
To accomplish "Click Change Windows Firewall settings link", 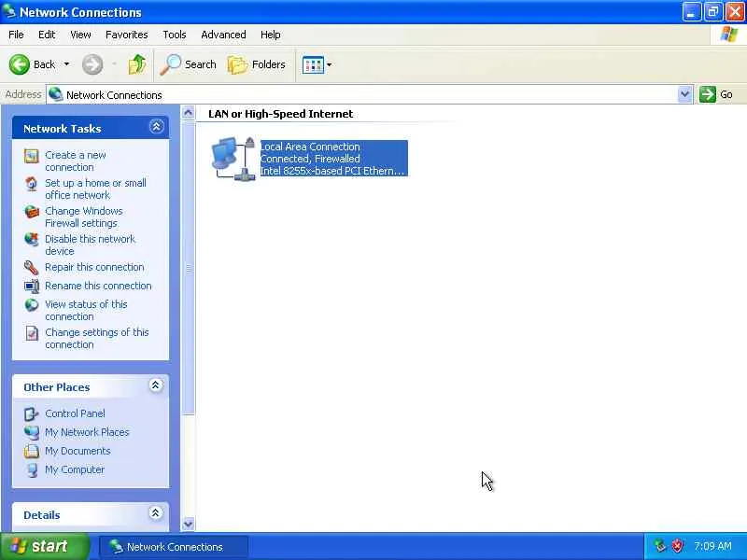I will (x=84, y=217).
